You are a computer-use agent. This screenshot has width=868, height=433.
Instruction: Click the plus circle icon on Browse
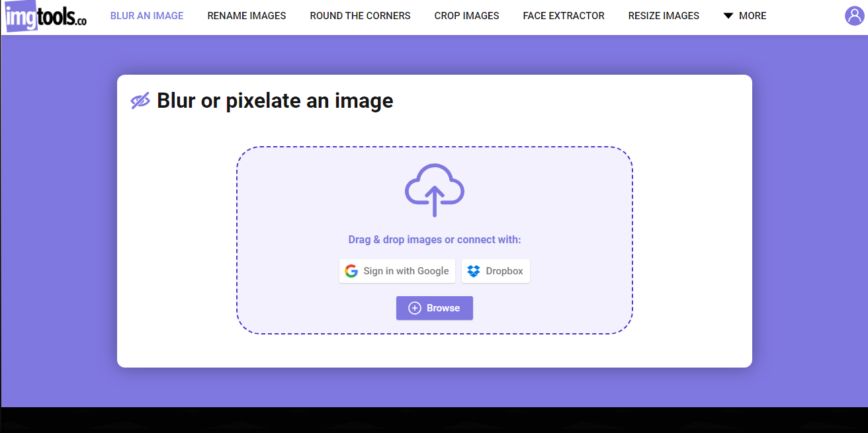415,308
